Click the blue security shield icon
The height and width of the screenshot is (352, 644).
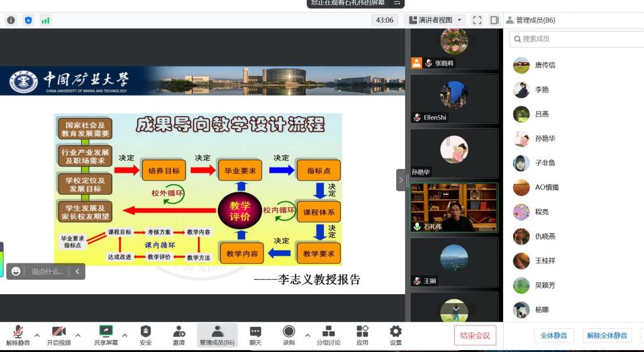point(28,20)
